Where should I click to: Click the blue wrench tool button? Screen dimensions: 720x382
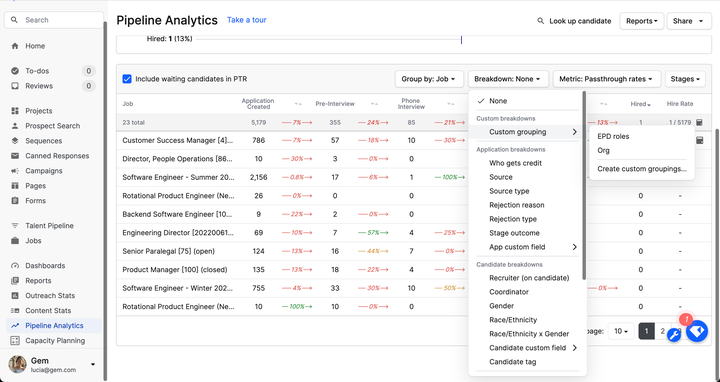[674, 335]
